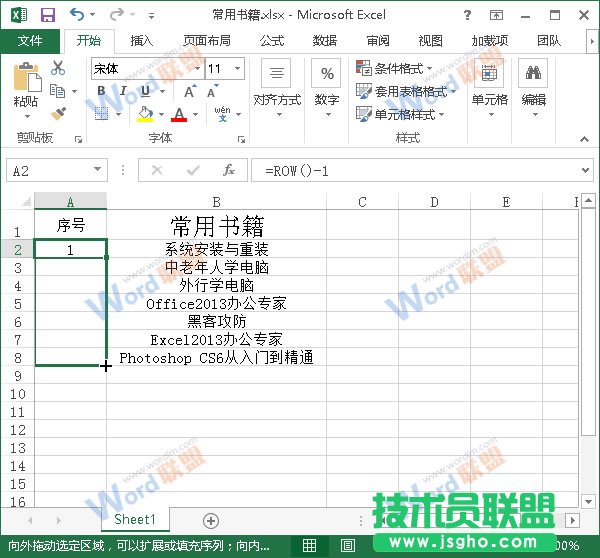This screenshot has height=558, width=600.
Task: Open the 公式 ribbon tab
Action: (x=271, y=41)
